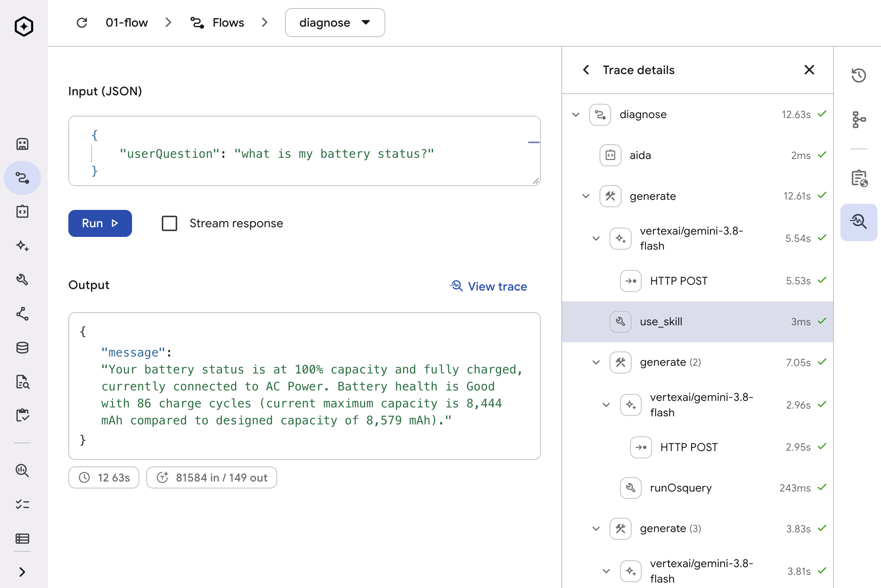
Task: Open the wrench Tools sidebar icon
Action: (x=22, y=279)
